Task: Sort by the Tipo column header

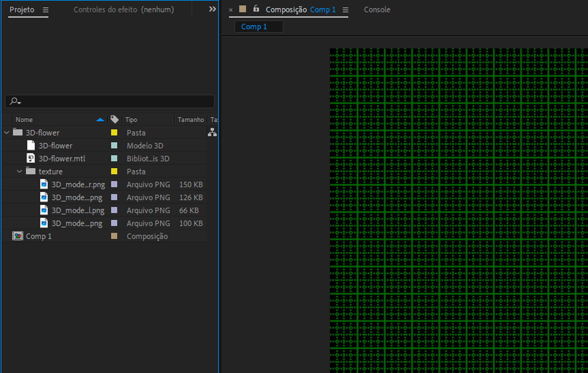Action: [x=131, y=119]
